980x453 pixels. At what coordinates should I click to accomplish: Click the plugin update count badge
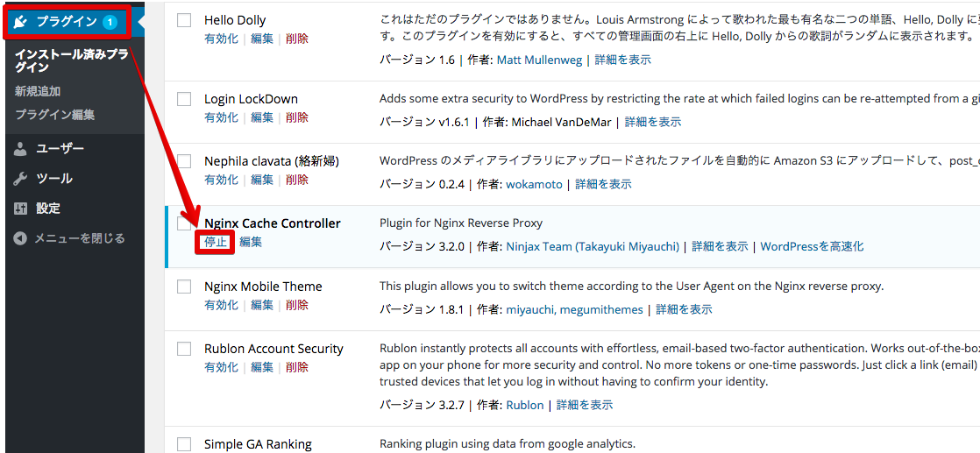[110, 23]
